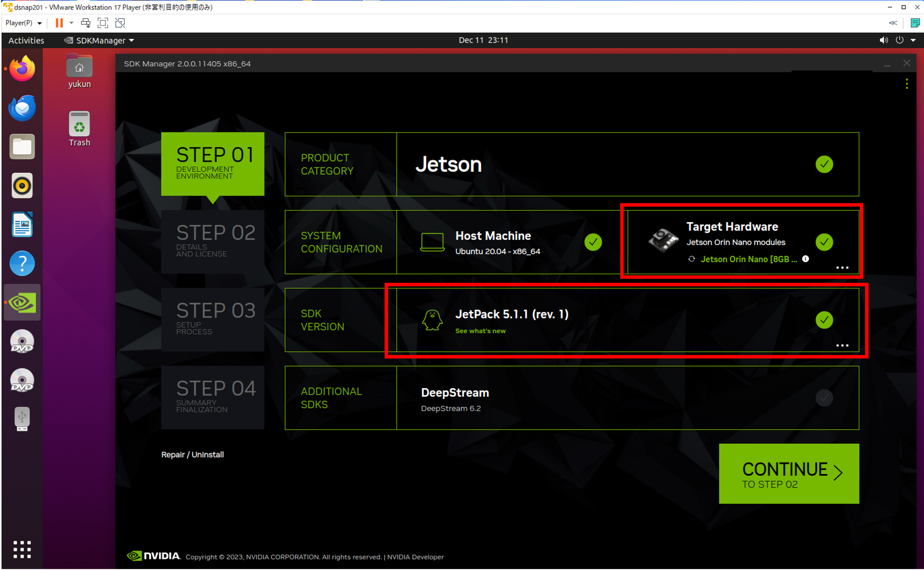924x570 pixels.
Task: Expand JetPack version options with three dots
Action: pos(842,345)
